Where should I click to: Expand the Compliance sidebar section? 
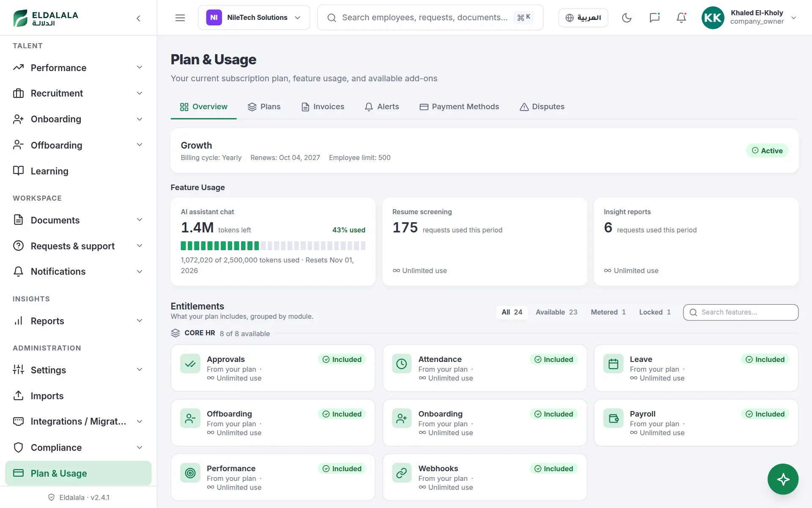click(78, 447)
